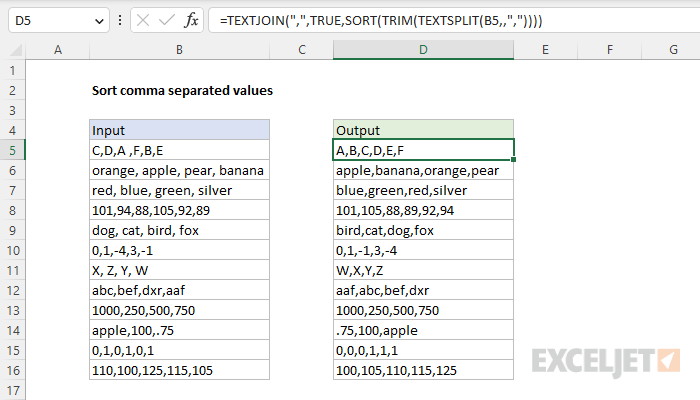
Task: Click the select-all corner triangle
Action: (16, 50)
